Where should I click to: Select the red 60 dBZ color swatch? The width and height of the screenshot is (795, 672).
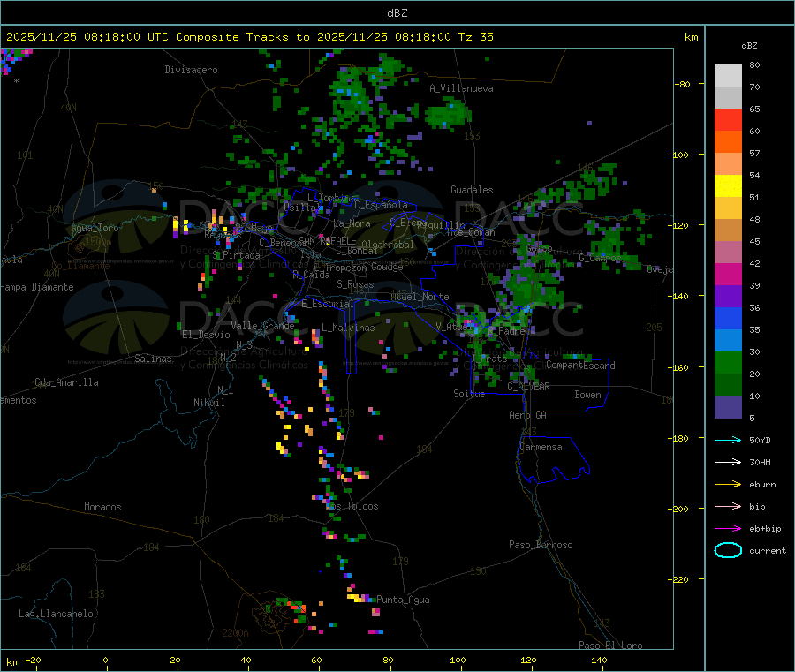pos(728,119)
